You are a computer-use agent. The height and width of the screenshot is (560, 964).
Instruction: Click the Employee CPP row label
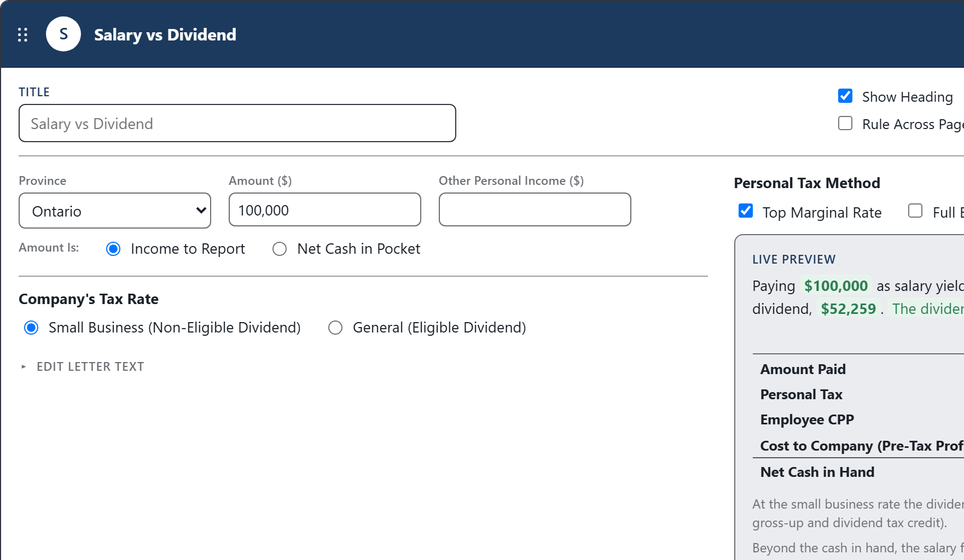pos(807,419)
